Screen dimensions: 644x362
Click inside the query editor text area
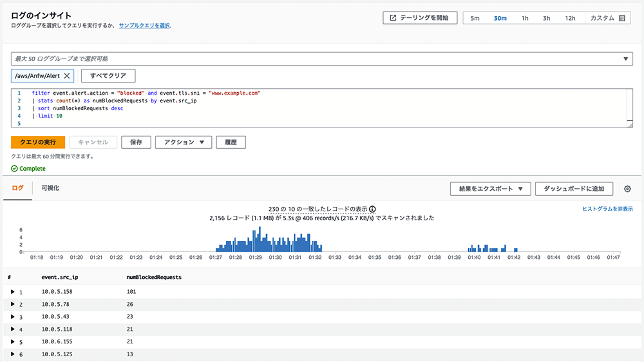pyautogui.click(x=321, y=108)
